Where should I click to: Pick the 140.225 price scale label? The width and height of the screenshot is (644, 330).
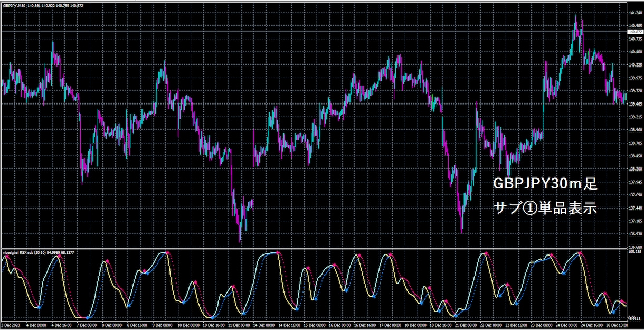(635, 65)
